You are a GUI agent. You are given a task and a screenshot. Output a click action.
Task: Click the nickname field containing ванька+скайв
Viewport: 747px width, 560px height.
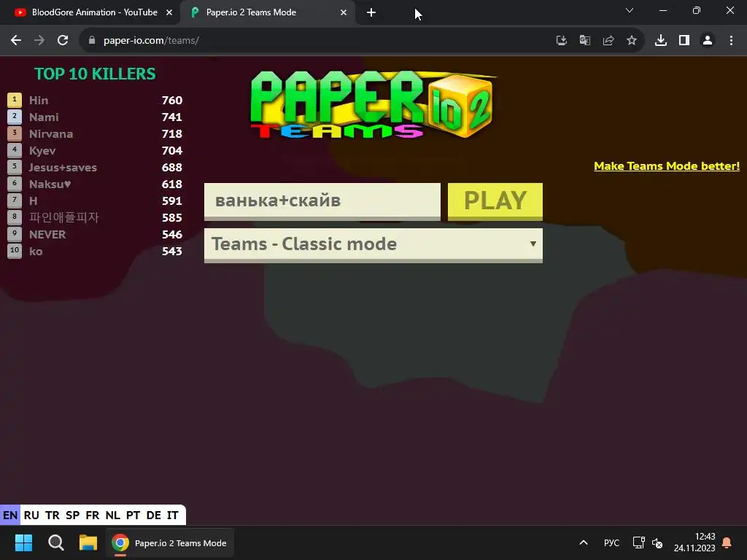pos(322,201)
